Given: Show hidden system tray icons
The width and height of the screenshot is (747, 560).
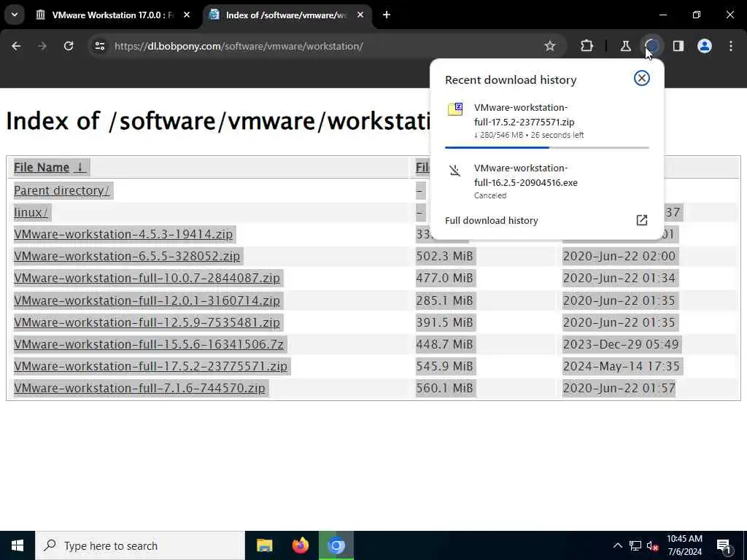Looking at the screenshot, I should [617, 545].
